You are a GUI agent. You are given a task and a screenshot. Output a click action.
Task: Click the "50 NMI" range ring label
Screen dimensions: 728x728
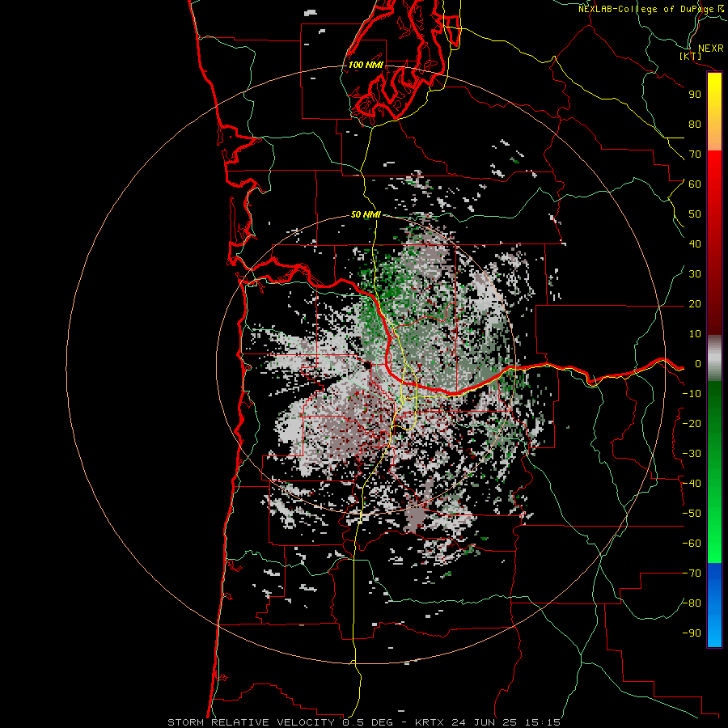tap(366, 214)
